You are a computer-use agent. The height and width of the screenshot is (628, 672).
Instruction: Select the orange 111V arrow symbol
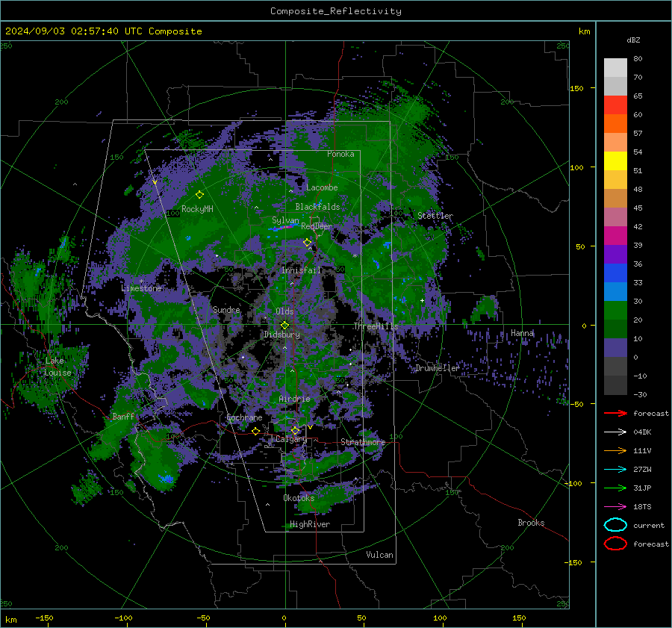(615, 450)
